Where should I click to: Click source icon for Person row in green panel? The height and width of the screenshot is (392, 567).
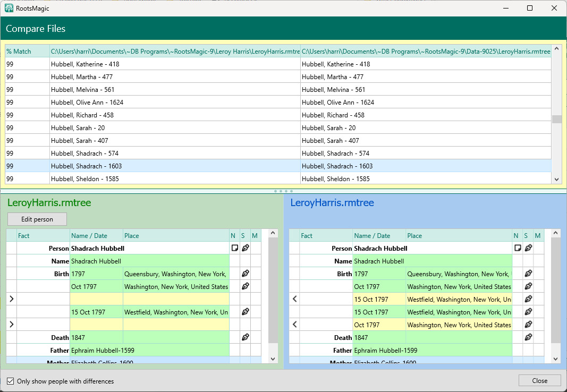[245, 248]
